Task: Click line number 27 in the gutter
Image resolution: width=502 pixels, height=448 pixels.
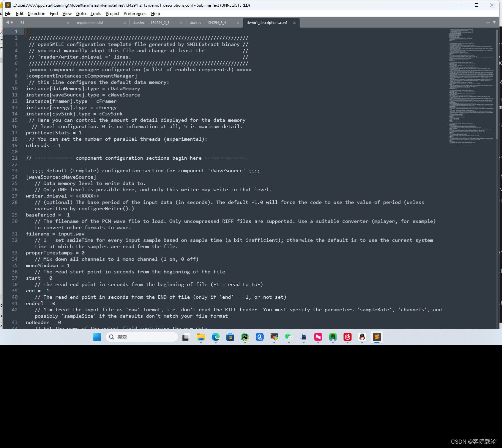Action: click(15, 196)
